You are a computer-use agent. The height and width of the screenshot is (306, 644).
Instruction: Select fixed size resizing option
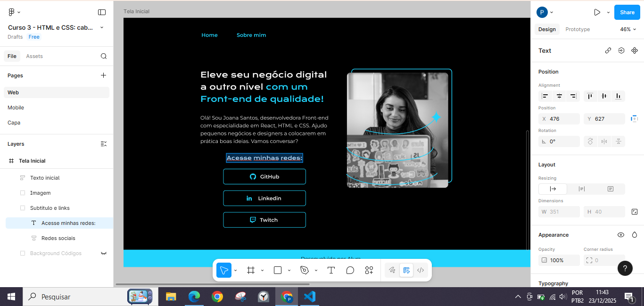click(611, 189)
